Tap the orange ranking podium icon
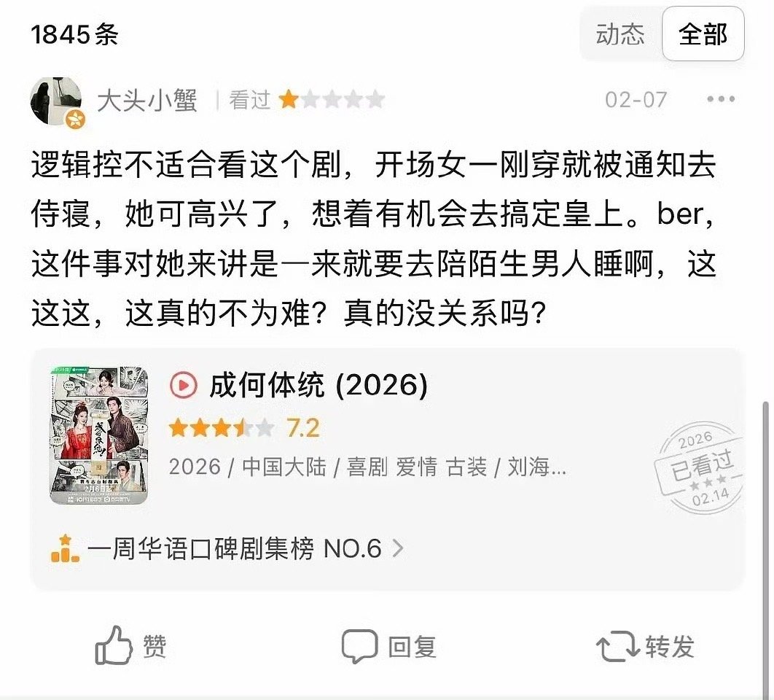Viewport: 774px width, 700px height. click(65, 548)
